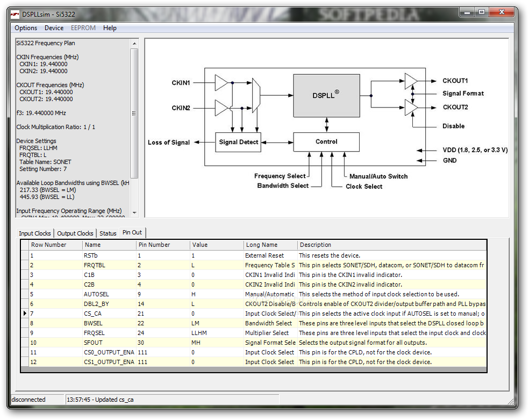The height and width of the screenshot is (420, 529).
Task: Click the Multiplier Select long name cell
Action: [x=270, y=333]
